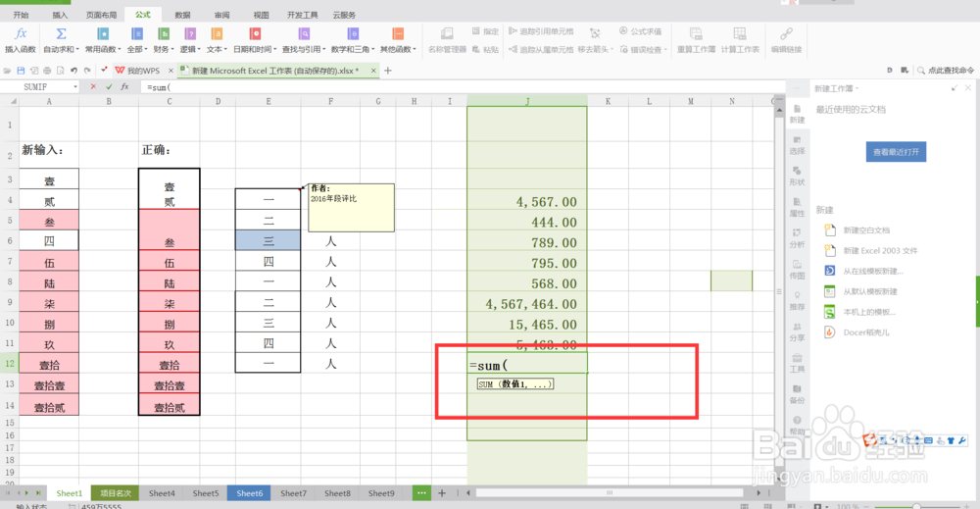Click the 点此查找命令 search box

tap(946, 71)
